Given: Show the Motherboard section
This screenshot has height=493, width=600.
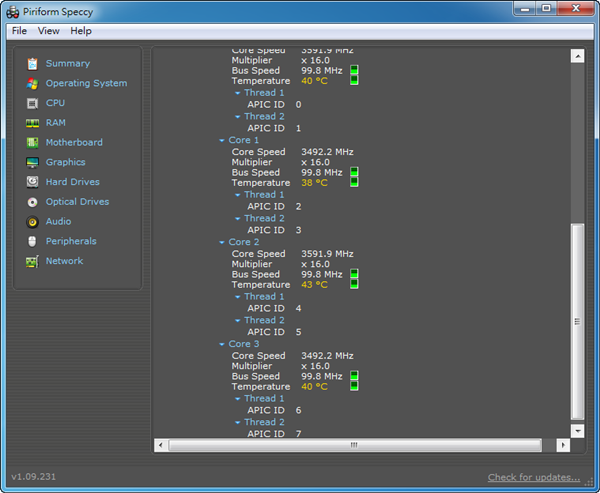Looking at the screenshot, I should (74, 142).
